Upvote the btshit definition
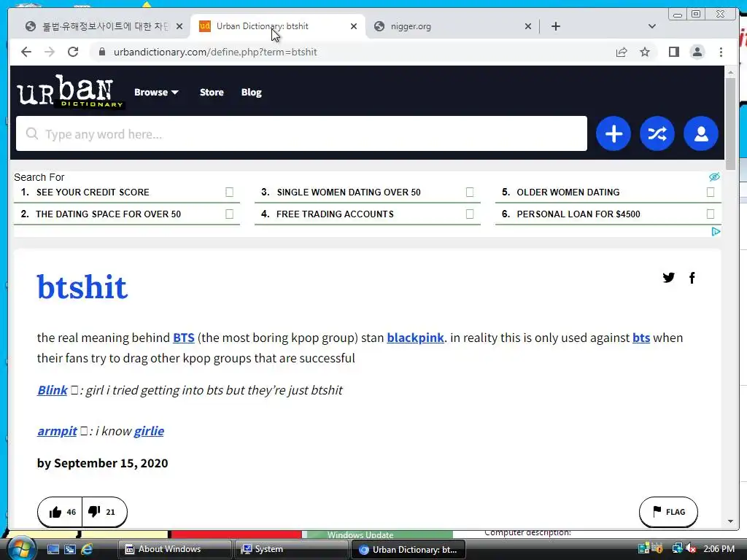 [61, 512]
